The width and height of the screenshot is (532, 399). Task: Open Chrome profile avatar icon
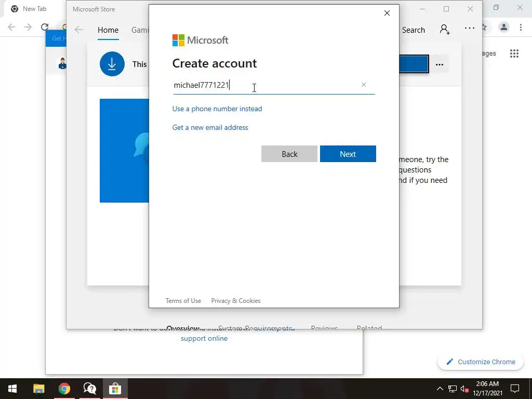504,27
